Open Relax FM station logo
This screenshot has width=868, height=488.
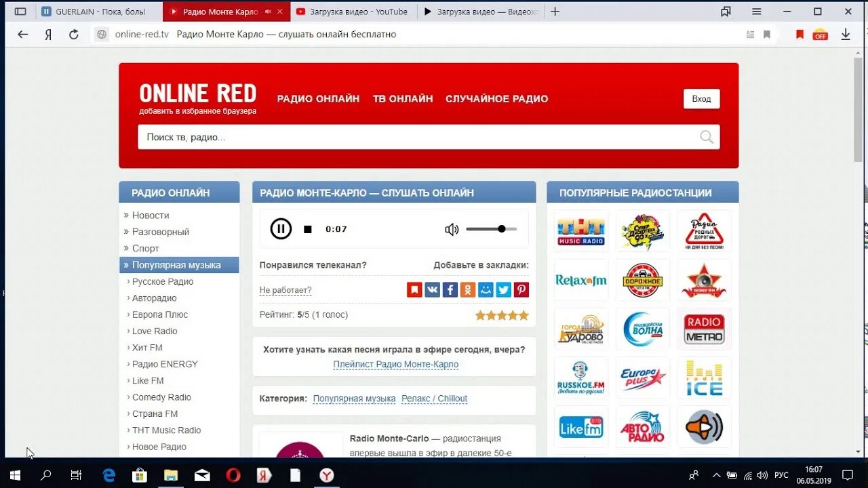(x=581, y=280)
